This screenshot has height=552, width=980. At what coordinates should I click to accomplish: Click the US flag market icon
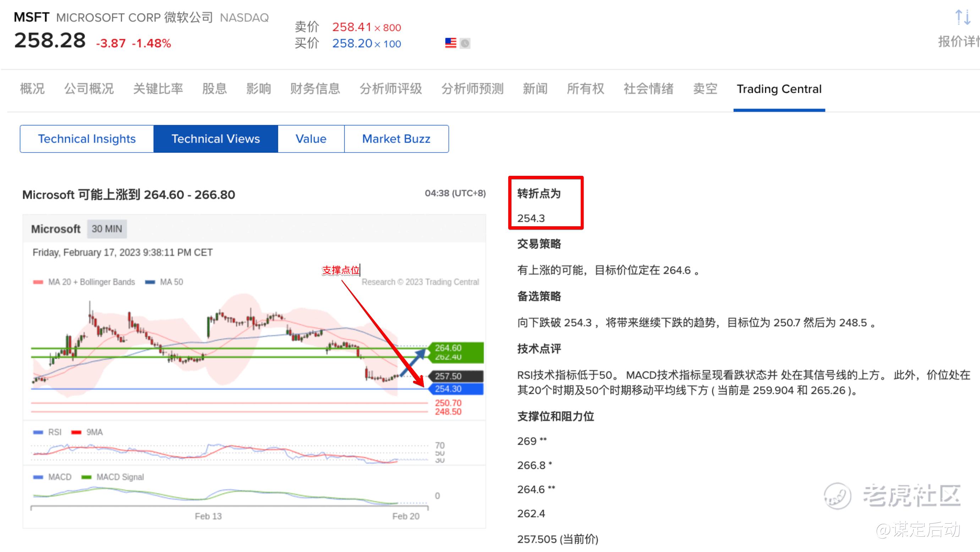(450, 43)
